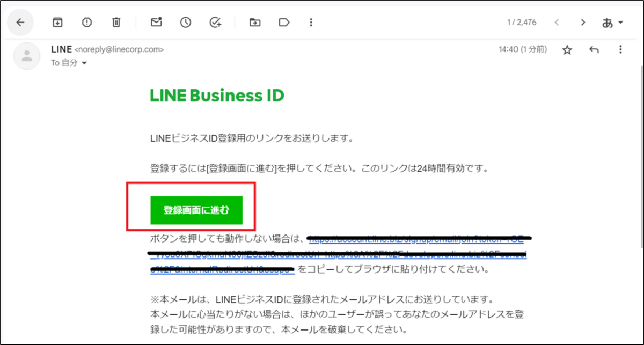Open the labels icon
The width and height of the screenshot is (644, 345).
(284, 22)
